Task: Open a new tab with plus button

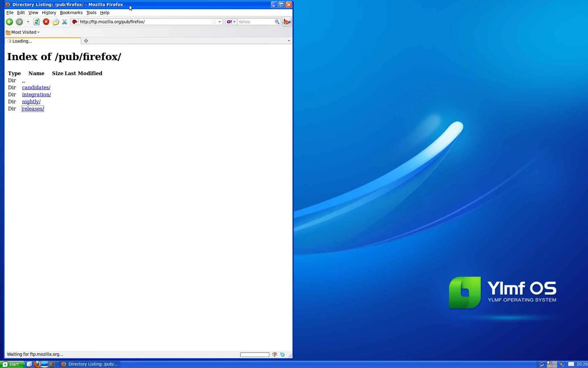Action: pyautogui.click(x=86, y=41)
